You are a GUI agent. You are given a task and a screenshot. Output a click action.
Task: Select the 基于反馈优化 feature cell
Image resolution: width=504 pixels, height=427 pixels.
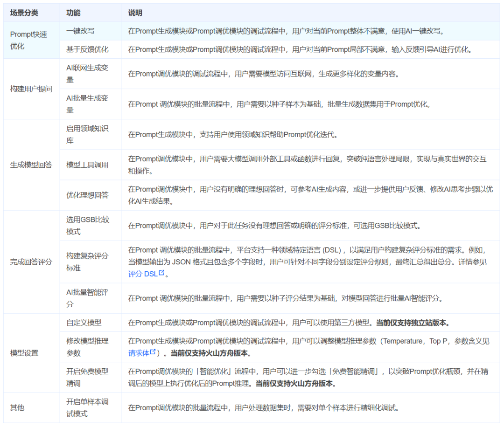pos(86,50)
